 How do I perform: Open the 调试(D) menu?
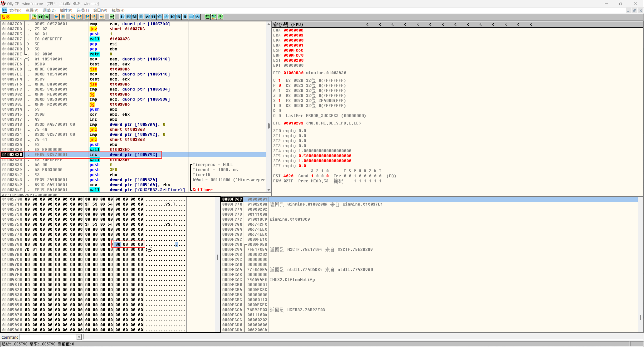49,10
